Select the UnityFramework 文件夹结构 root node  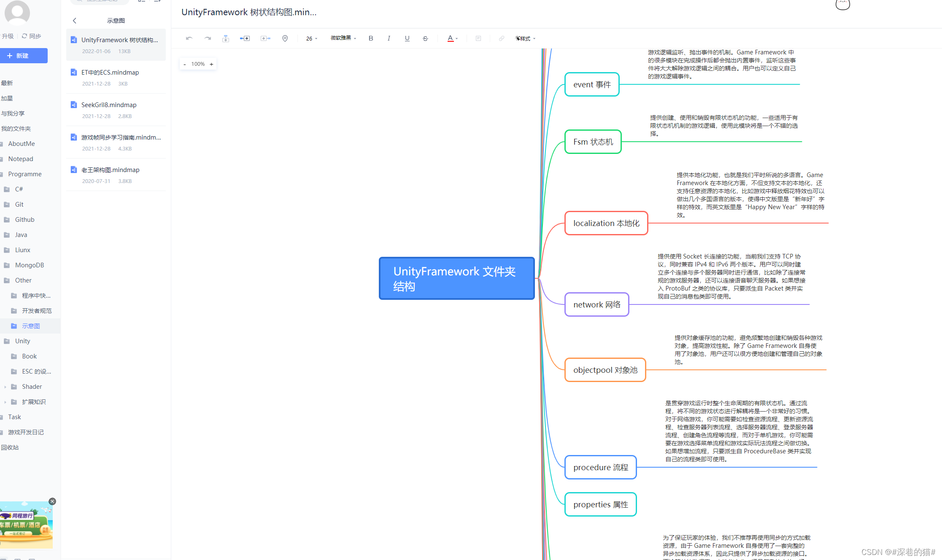click(x=457, y=278)
